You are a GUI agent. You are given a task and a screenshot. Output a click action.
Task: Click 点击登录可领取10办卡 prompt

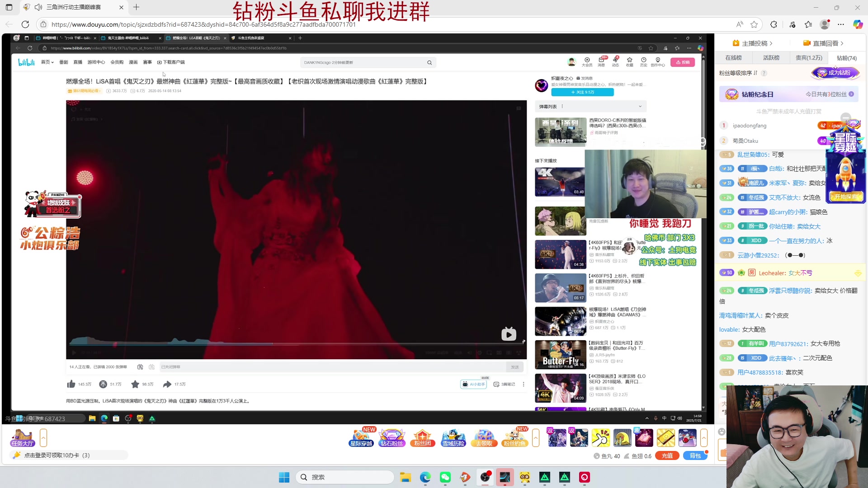click(x=69, y=455)
